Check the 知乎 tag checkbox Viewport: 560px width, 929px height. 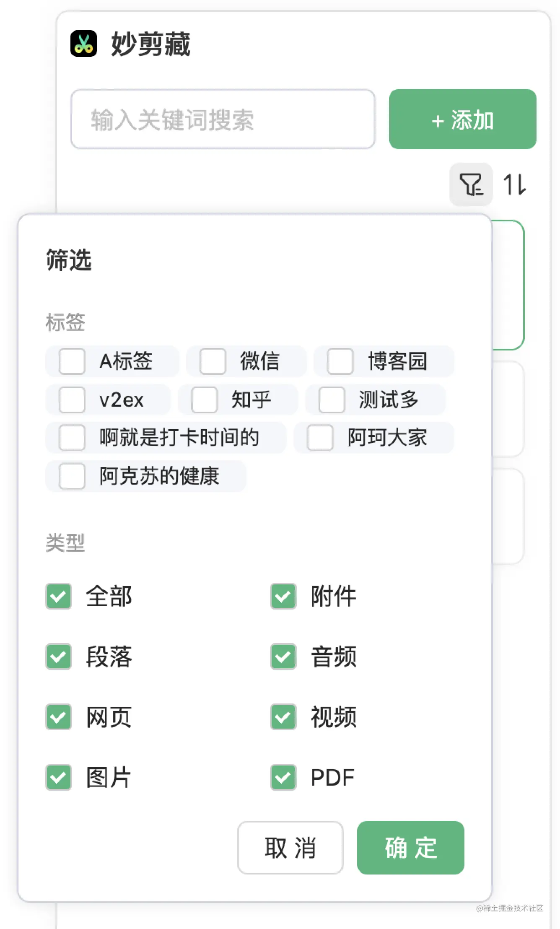(205, 400)
